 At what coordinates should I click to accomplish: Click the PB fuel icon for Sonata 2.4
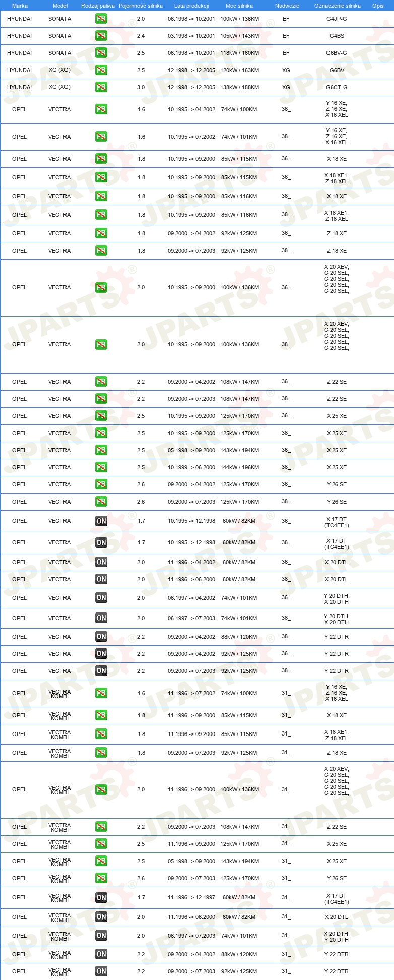101,36
